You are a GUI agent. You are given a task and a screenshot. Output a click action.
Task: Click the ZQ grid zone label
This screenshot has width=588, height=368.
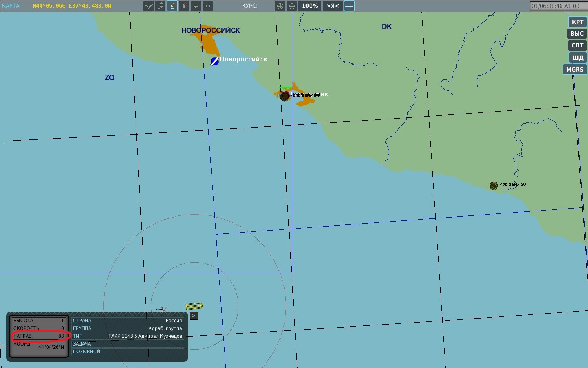point(109,77)
